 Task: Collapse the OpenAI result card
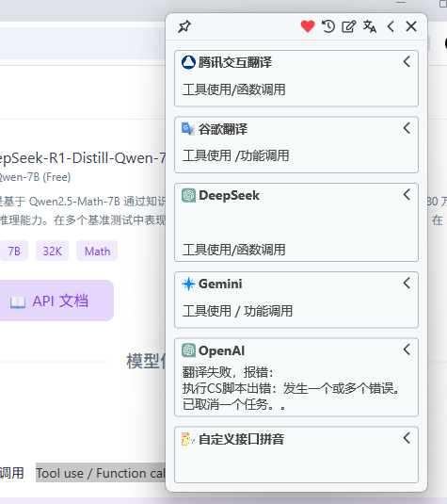tap(407, 350)
